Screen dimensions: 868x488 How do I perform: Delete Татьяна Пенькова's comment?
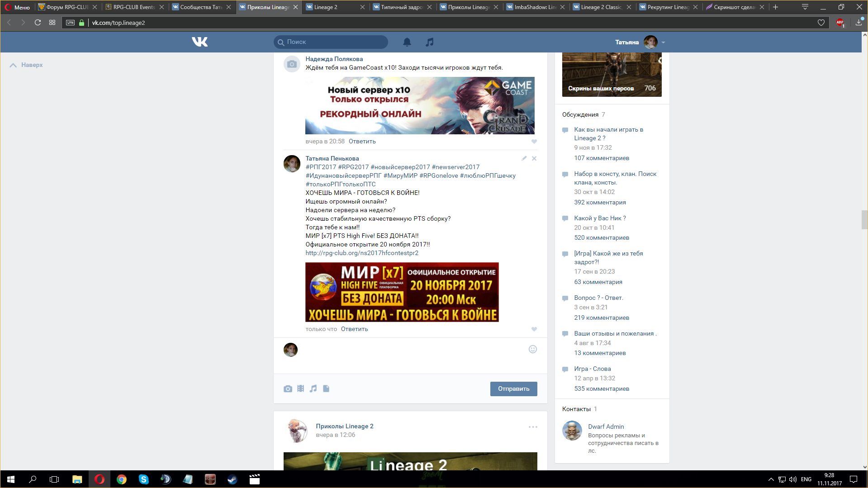pos(534,158)
